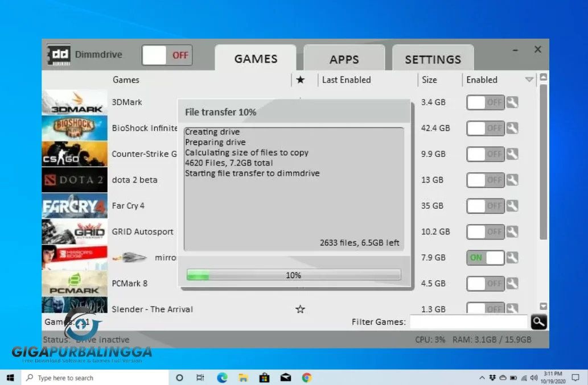The width and height of the screenshot is (588, 385).
Task: Open wrench settings for GRID Autosport
Action: coord(512,231)
